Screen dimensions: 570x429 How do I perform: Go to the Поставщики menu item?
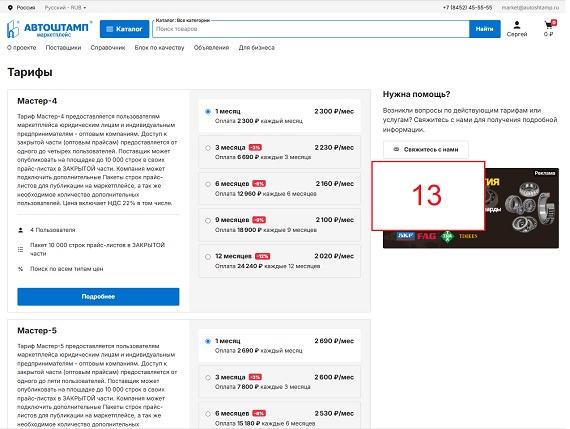pyautogui.click(x=63, y=48)
